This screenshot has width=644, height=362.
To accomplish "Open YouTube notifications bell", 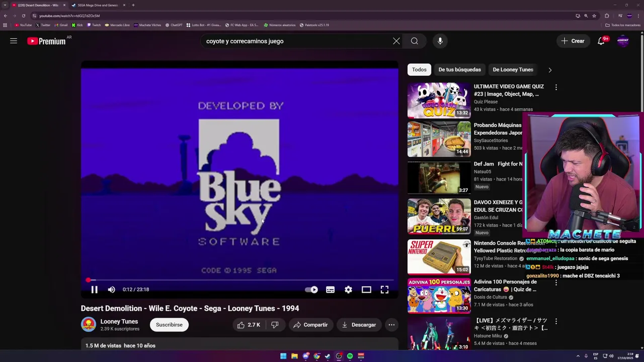I will (x=601, y=41).
